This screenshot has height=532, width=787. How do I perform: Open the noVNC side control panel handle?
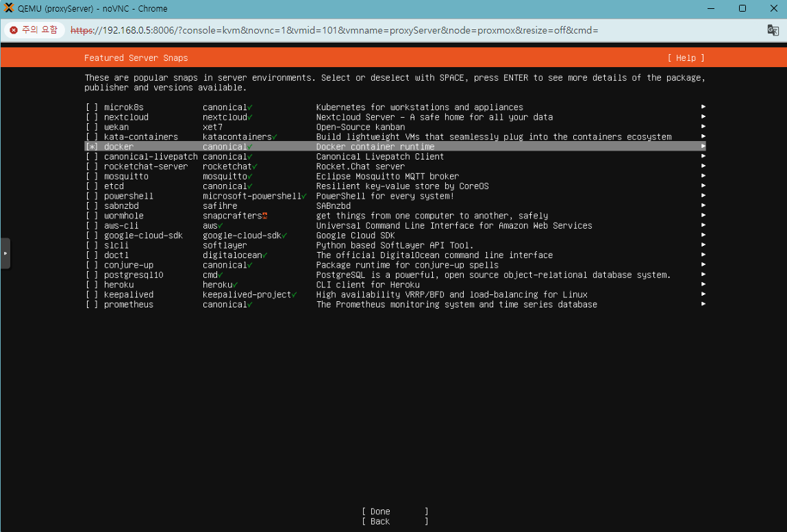tap(5, 253)
